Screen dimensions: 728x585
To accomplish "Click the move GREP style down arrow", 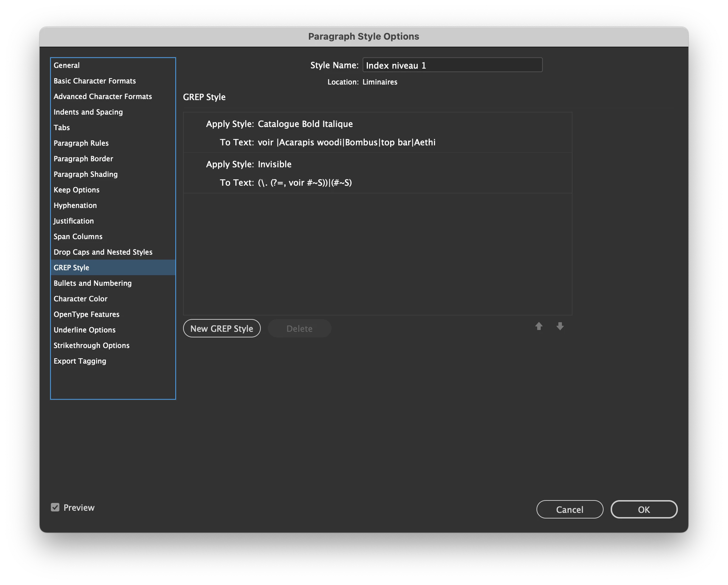I will click(x=560, y=326).
